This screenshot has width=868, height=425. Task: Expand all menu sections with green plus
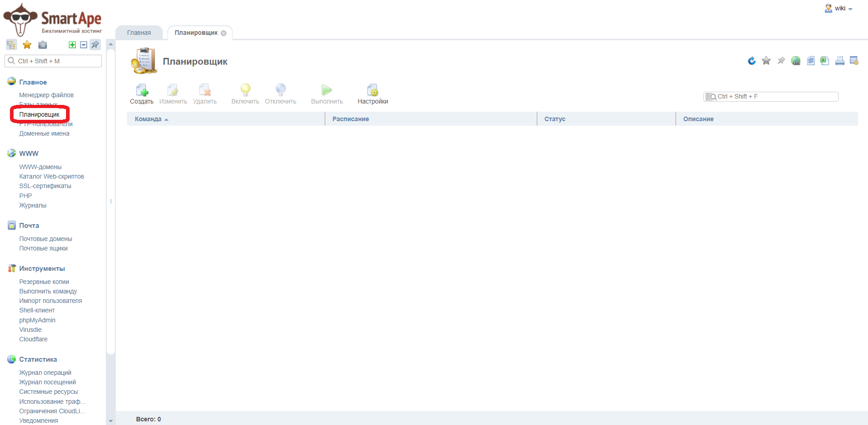click(72, 45)
